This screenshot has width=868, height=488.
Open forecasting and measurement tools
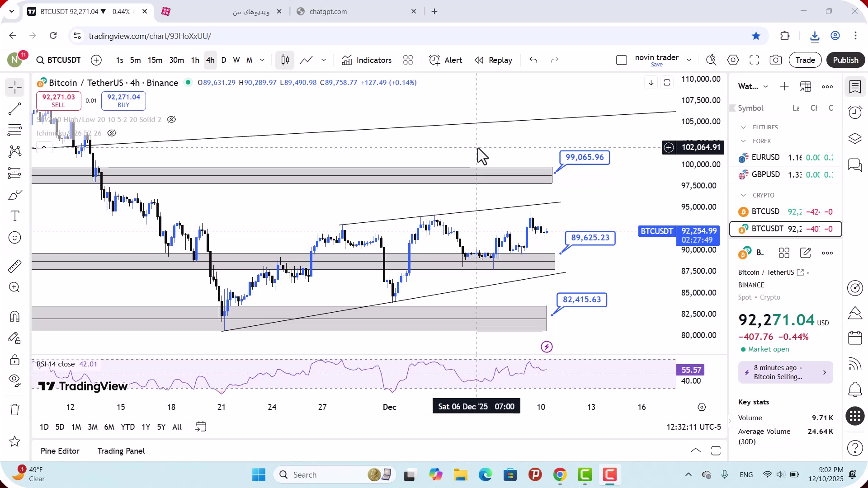14,173
